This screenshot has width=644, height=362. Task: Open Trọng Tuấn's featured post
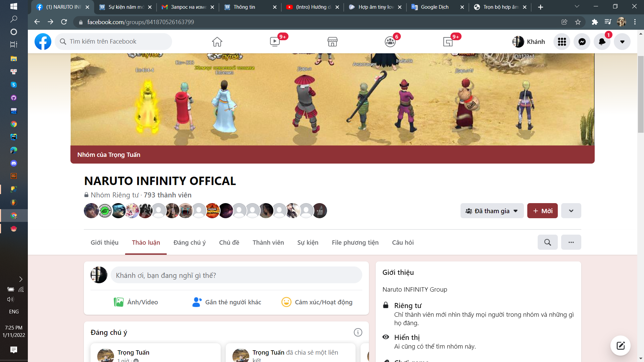click(155, 353)
